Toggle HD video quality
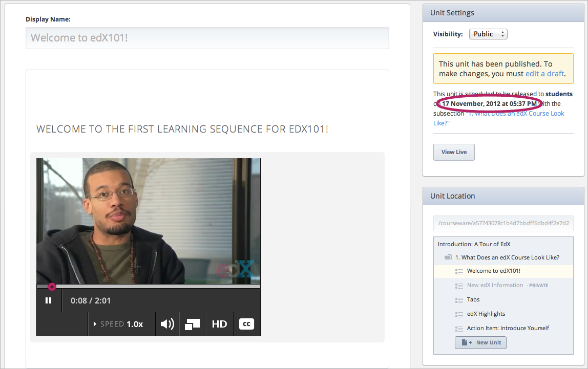This screenshot has width=588, height=369. [x=219, y=324]
